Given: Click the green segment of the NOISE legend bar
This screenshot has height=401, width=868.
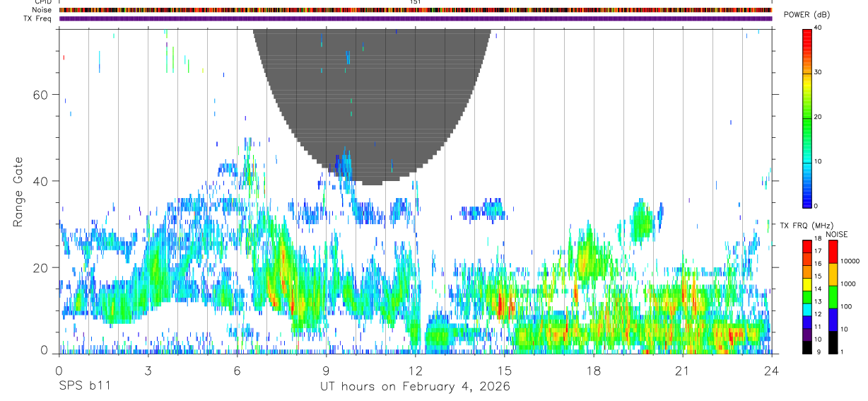Looking at the screenshot, I should point(833,297).
